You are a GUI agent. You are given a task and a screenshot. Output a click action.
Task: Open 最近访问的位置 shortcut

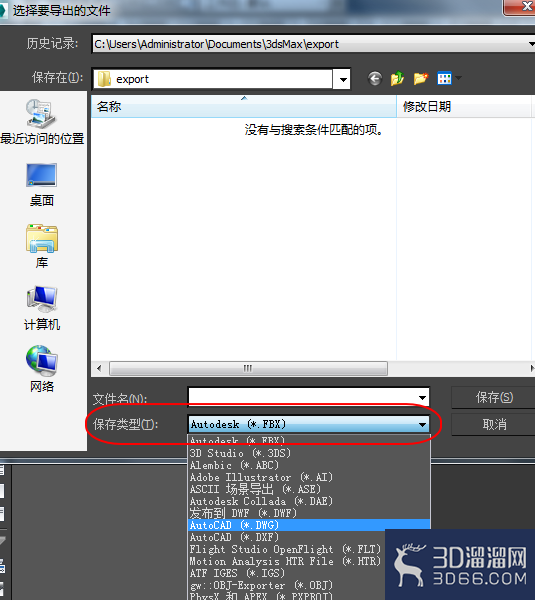pyautogui.click(x=42, y=122)
